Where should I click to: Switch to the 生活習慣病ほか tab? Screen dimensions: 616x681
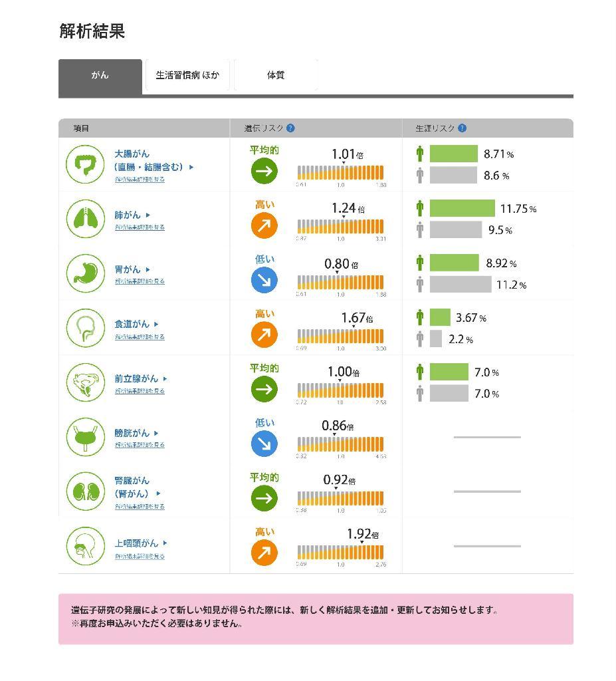click(187, 75)
